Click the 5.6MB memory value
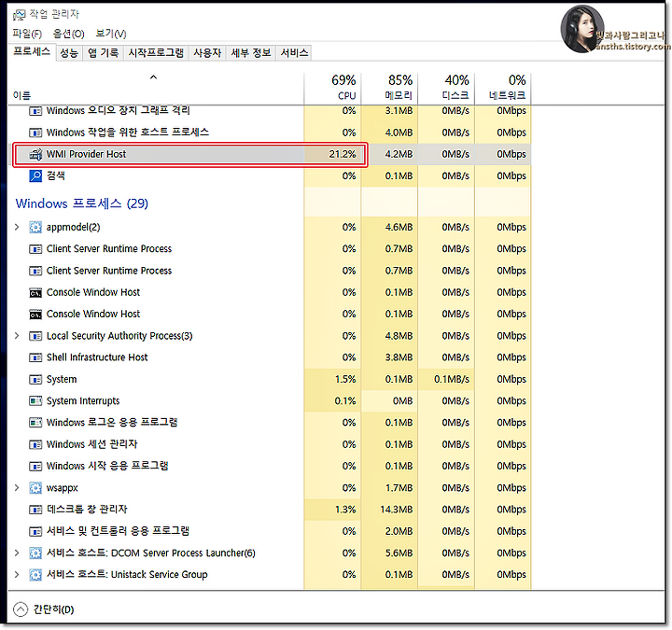The height and width of the screenshot is (630, 672). [399, 553]
